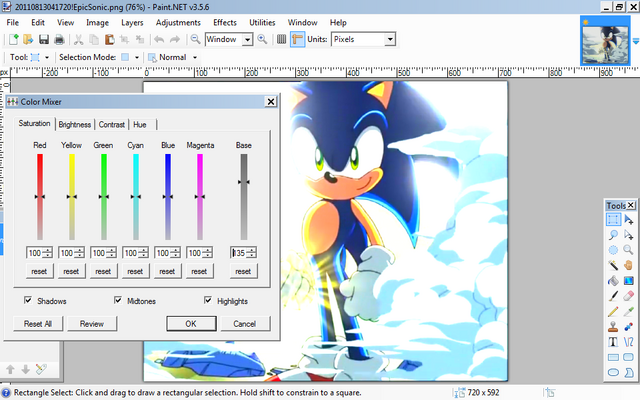Open the Tool chooser dropdown arrow

(47, 58)
